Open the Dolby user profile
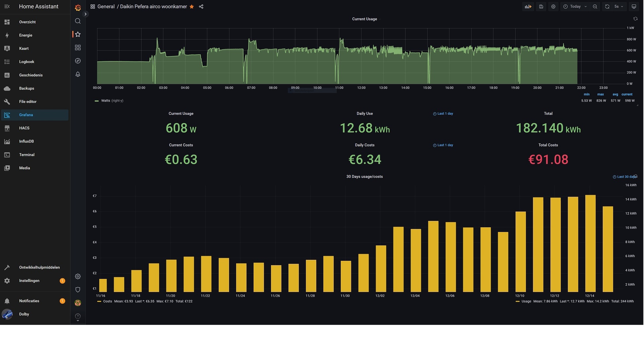 (34, 314)
